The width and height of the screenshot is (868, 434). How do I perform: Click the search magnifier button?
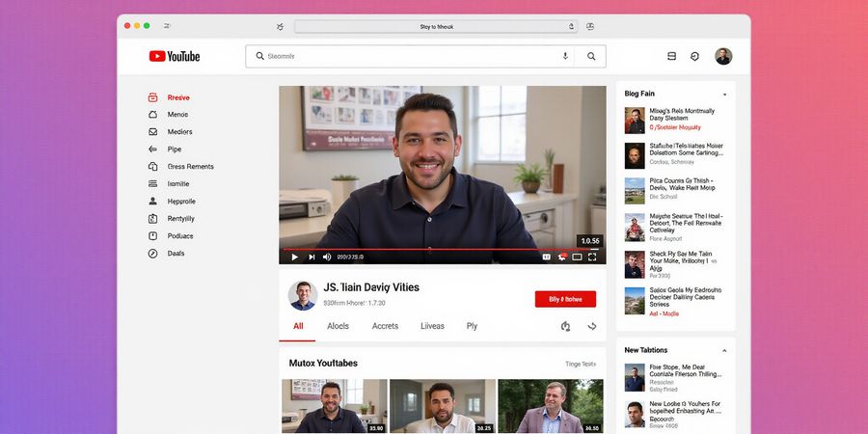pos(591,56)
